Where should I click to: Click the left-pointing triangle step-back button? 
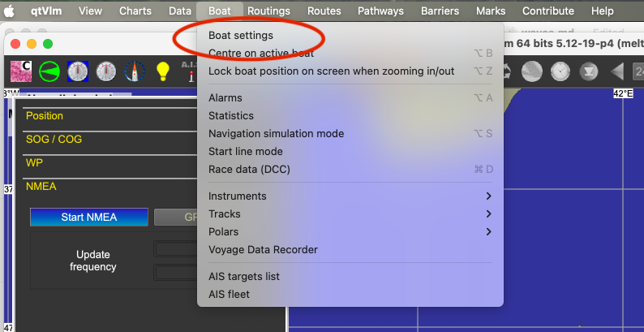point(616,71)
